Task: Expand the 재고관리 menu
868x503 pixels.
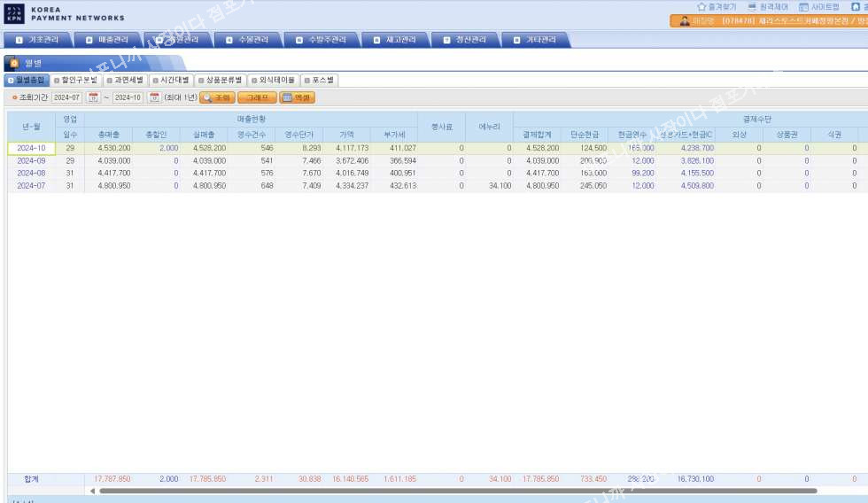Action: click(x=395, y=40)
